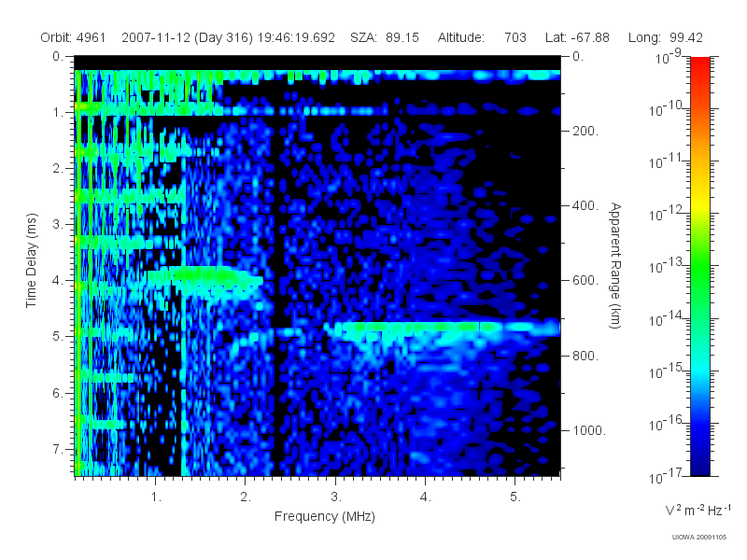Click the 'Apparent Range (km)' axis label

click(615, 266)
